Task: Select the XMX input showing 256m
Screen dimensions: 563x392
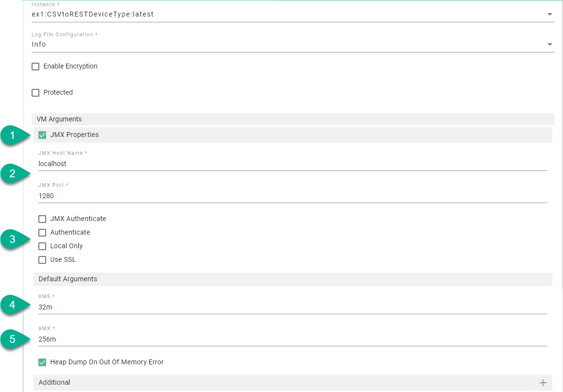Action: (291, 340)
